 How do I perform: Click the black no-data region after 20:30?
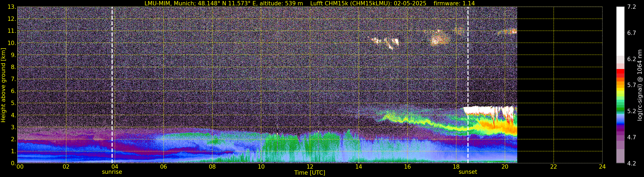[x=560, y=85]
